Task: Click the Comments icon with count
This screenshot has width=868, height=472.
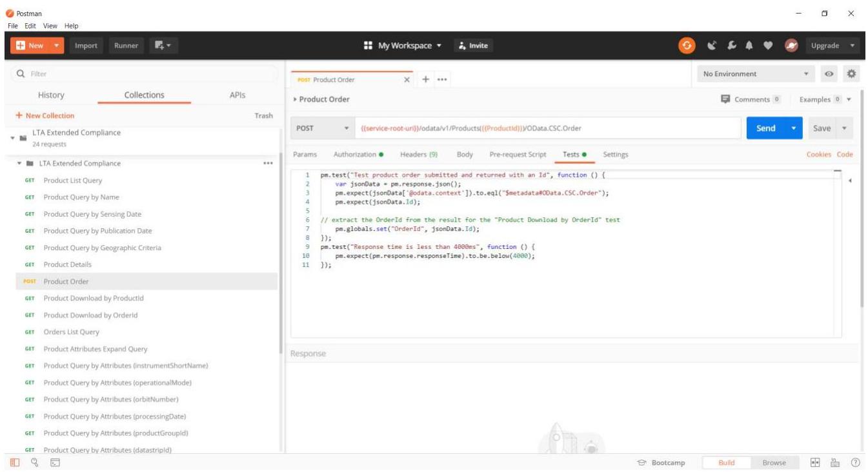Action: click(x=750, y=99)
